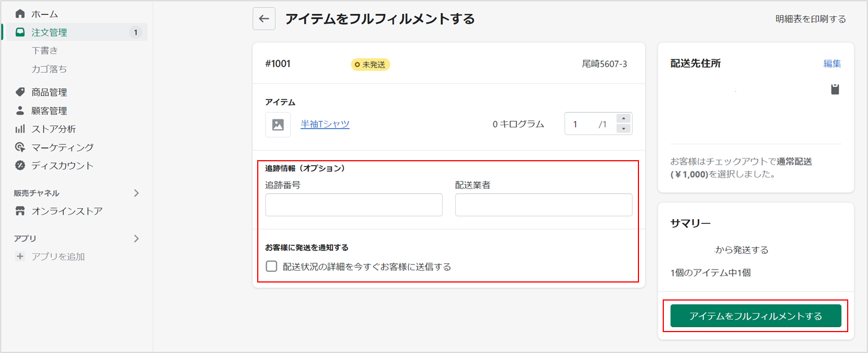Click the customer person icon

coord(20,111)
